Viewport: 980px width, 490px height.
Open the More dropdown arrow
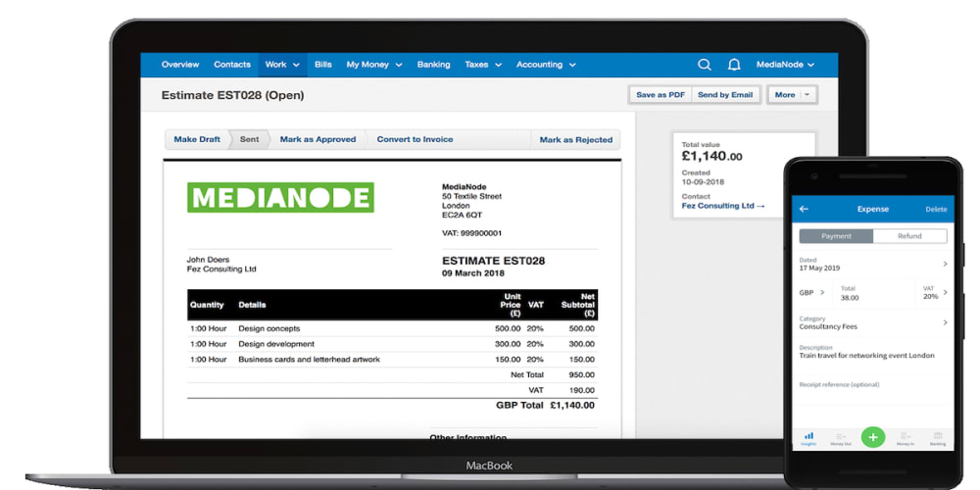(807, 95)
